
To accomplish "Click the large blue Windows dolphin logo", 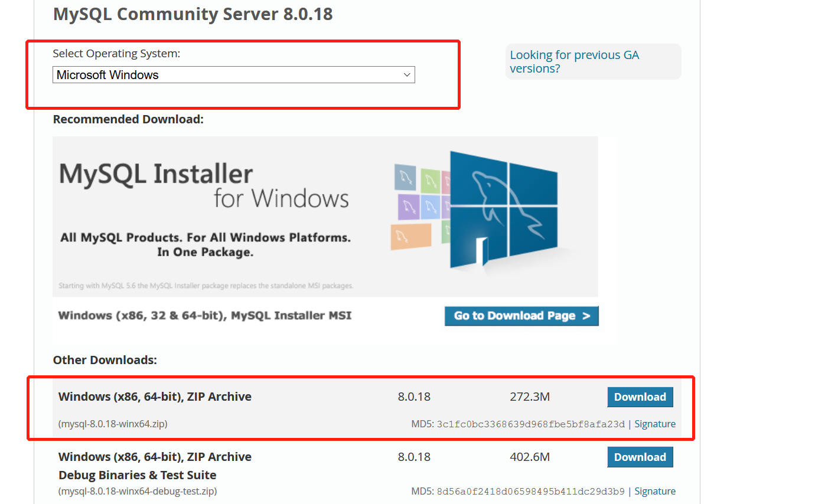I will [x=504, y=210].
